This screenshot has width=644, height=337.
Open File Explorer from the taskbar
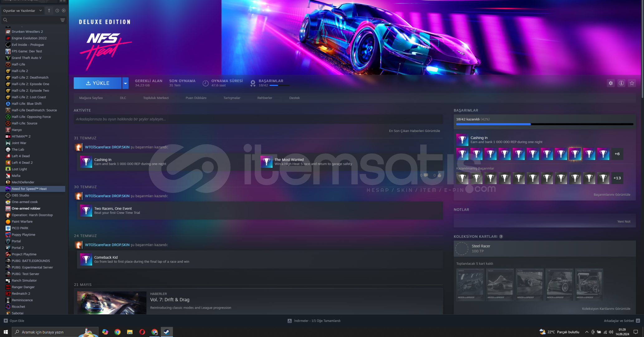130,332
